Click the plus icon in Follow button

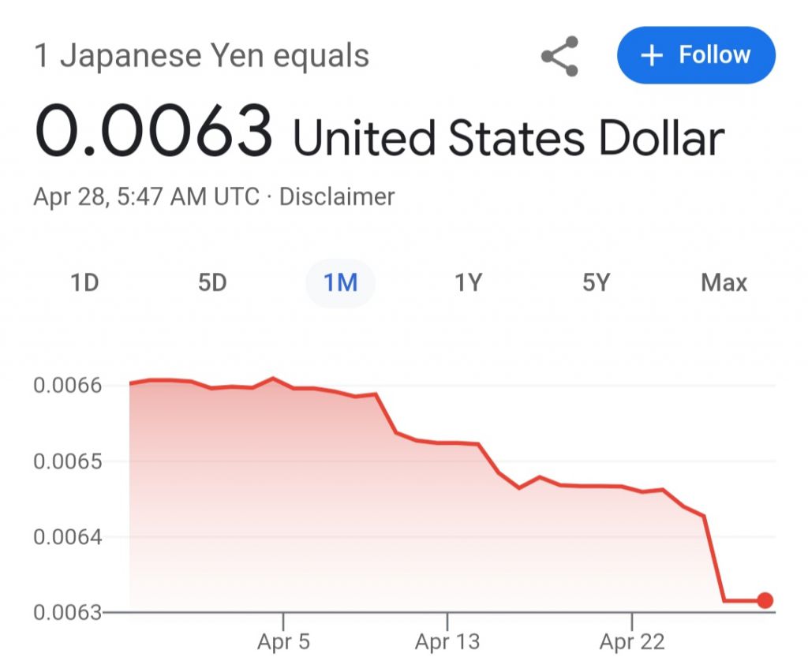(651, 55)
